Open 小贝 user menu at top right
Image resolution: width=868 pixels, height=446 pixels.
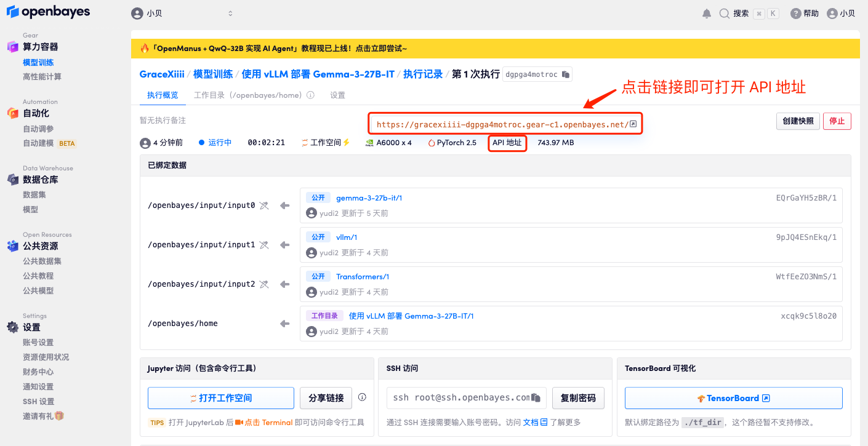(x=841, y=14)
